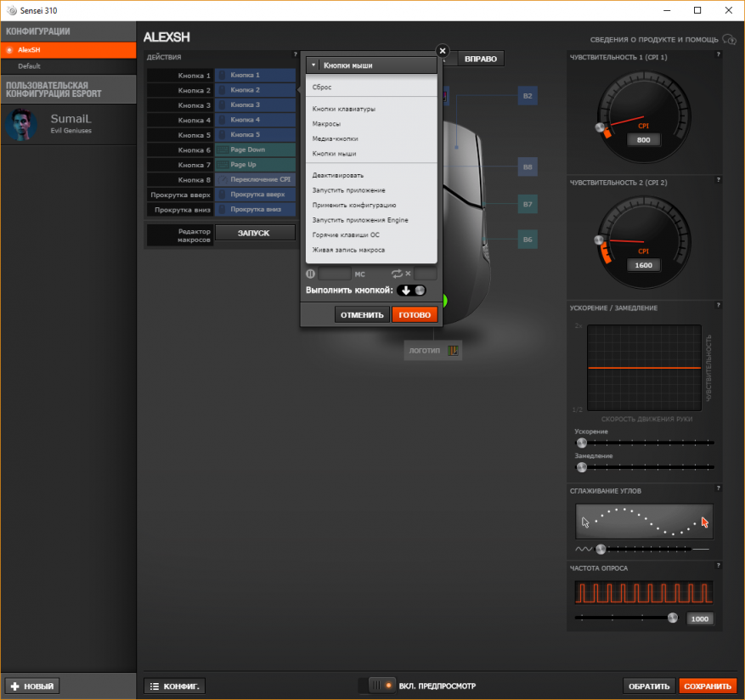The image size is (745, 700).
Task: Toggle the Вкл. предпросмотр switch
Action: (378, 686)
